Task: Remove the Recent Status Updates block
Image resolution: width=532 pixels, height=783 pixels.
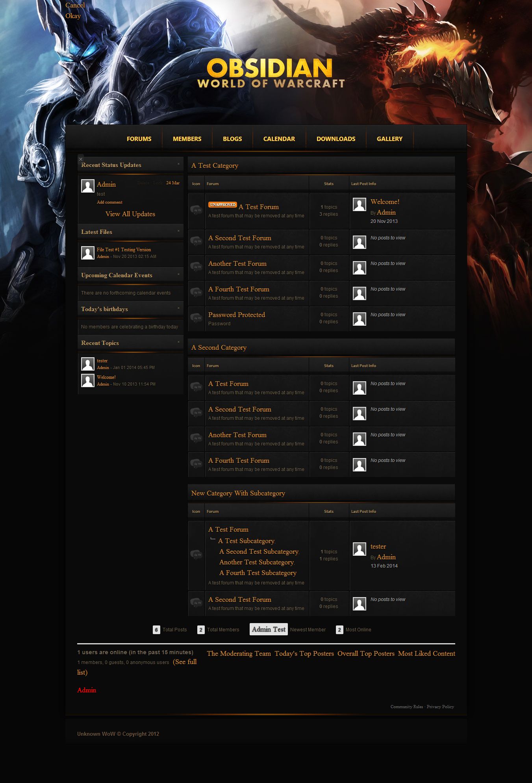Action: (x=178, y=164)
